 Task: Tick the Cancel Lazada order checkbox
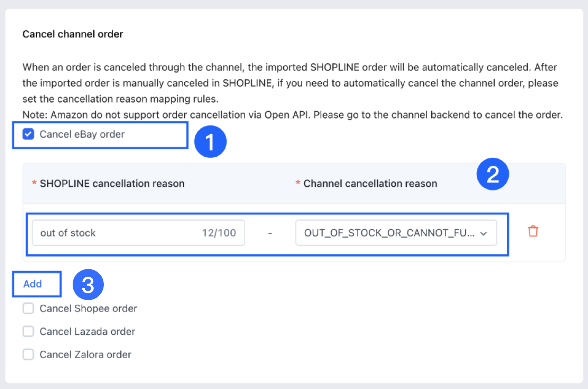[x=28, y=331]
